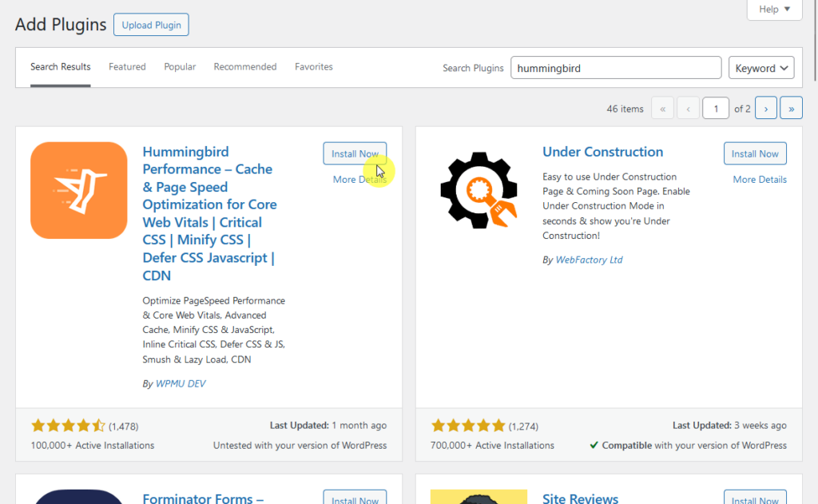
Task: Switch to the Featured tab
Action: click(127, 67)
